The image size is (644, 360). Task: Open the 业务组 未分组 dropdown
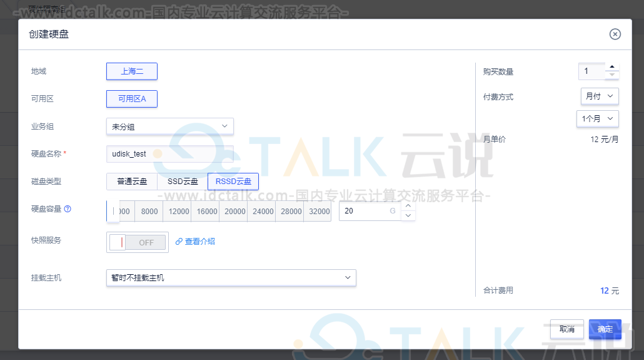pos(170,126)
